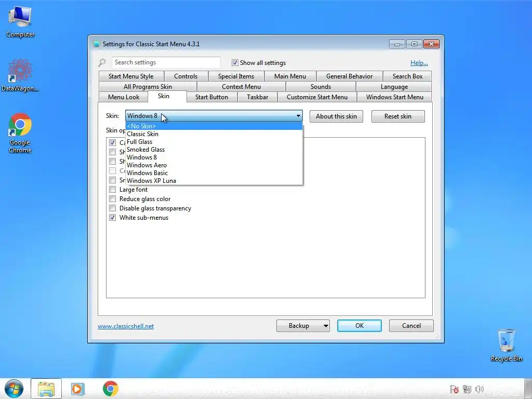Choose Windows XP Luna skin
Image resolution: width=532 pixels, height=399 pixels.
(x=214, y=180)
